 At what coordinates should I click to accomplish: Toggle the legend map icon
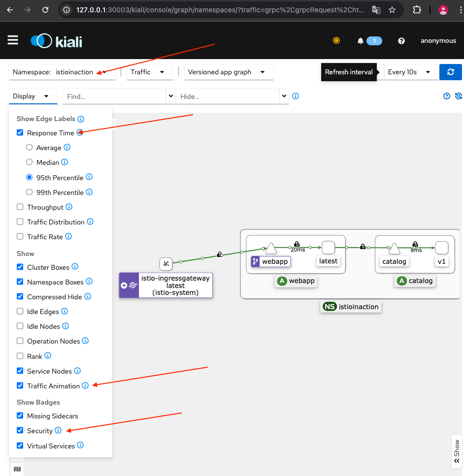click(x=17, y=469)
